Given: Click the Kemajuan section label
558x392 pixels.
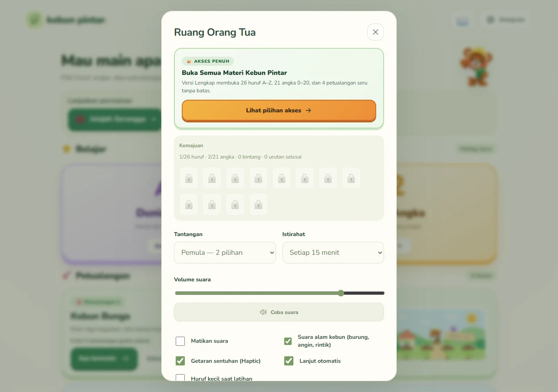Looking at the screenshot, I should [191, 145].
